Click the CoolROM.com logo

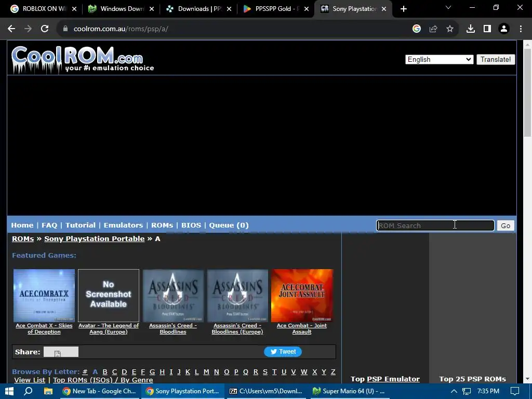coord(83,60)
